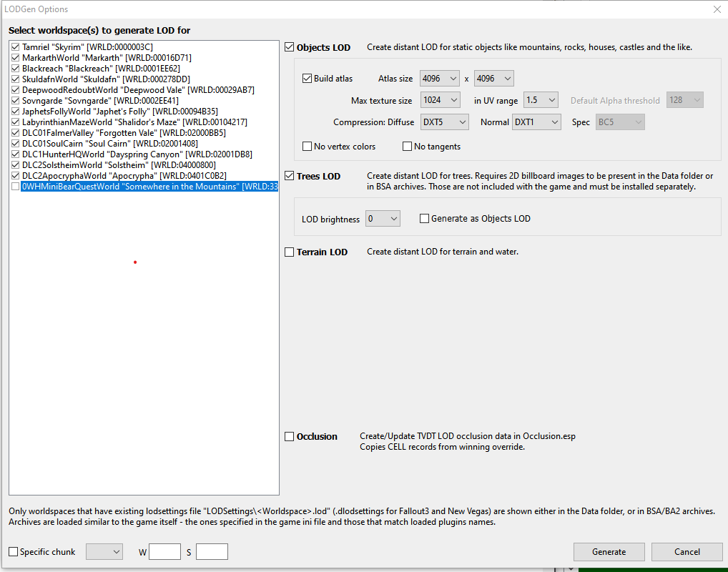Toggle the DLC2SolstheimWorld checkbox
The image size is (728, 572).
[15, 165]
